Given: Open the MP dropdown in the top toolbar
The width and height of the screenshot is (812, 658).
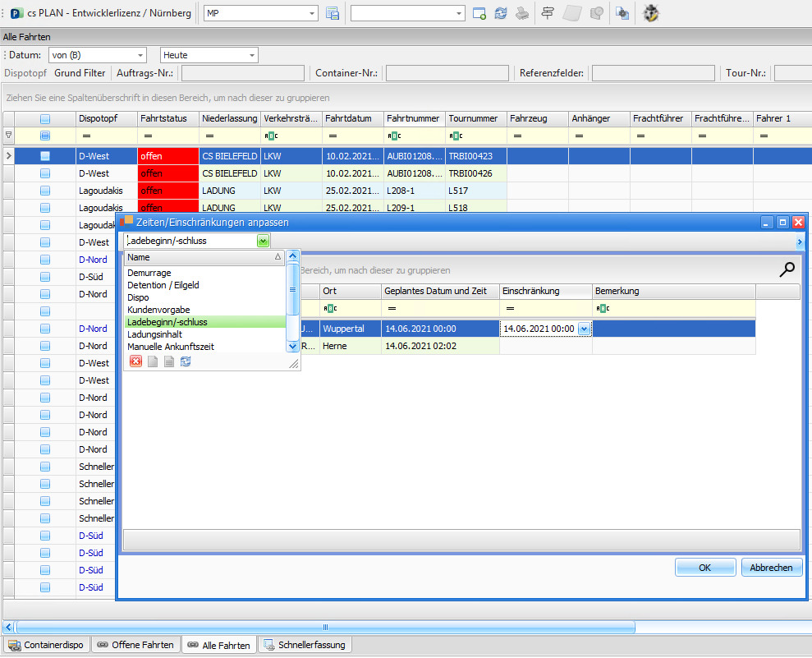Looking at the screenshot, I should tap(312, 13).
